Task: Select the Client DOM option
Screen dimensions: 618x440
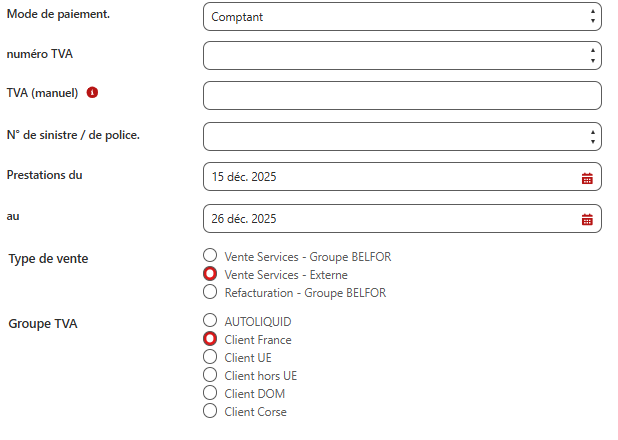Action: point(210,393)
